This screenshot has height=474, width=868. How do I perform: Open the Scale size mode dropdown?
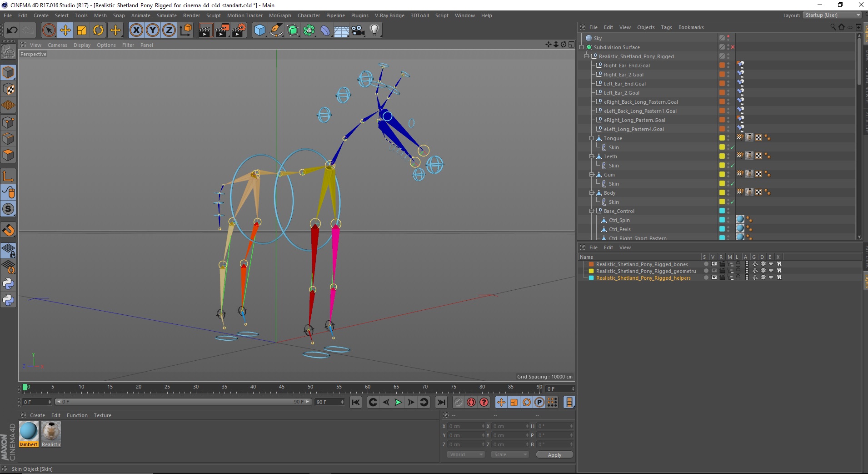510,454
